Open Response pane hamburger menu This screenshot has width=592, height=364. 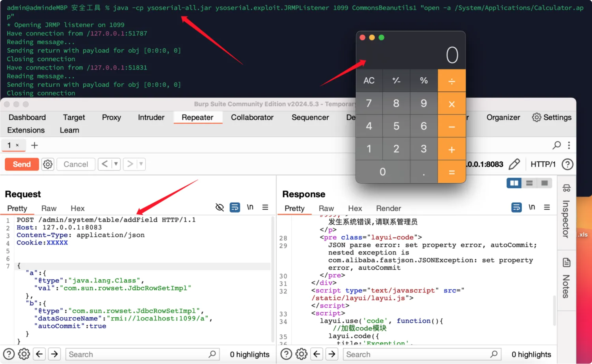(547, 207)
